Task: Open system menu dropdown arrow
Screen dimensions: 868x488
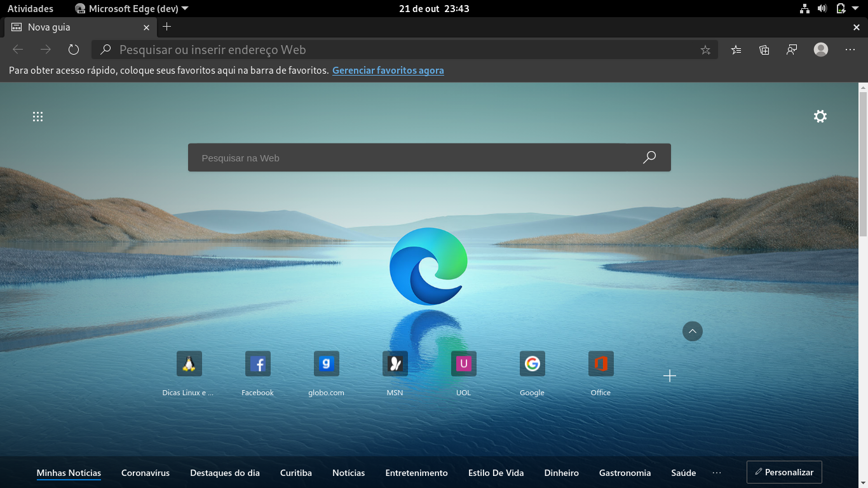Action: click(856, 8)
